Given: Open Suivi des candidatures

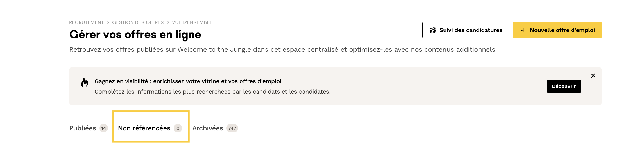Looking at the screenshot, I should point(466,30).
